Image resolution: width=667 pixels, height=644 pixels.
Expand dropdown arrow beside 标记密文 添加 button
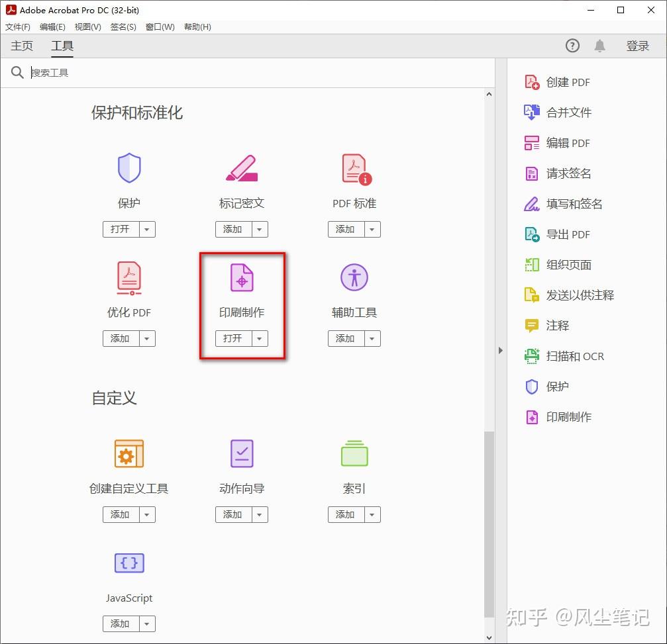(260, 230)
